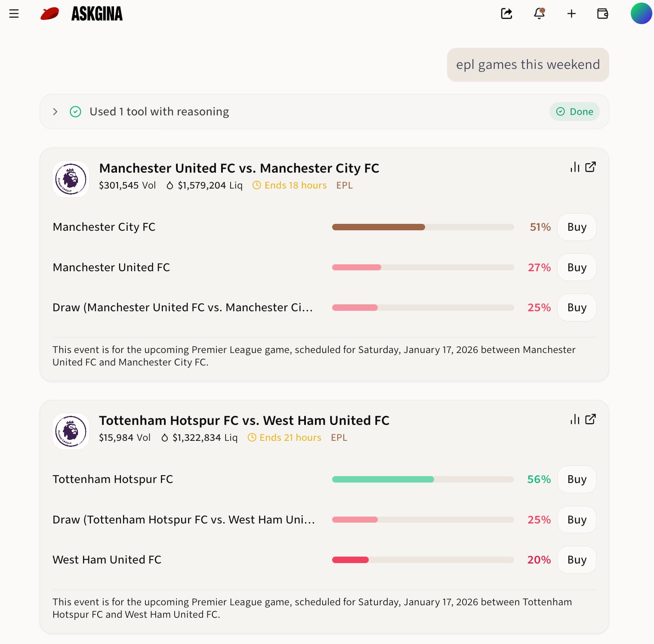The height and width of the screenshot is (644, 654).
Task: Show chart for Tottenham vs West Ham
Action: [x=575, y=419]
